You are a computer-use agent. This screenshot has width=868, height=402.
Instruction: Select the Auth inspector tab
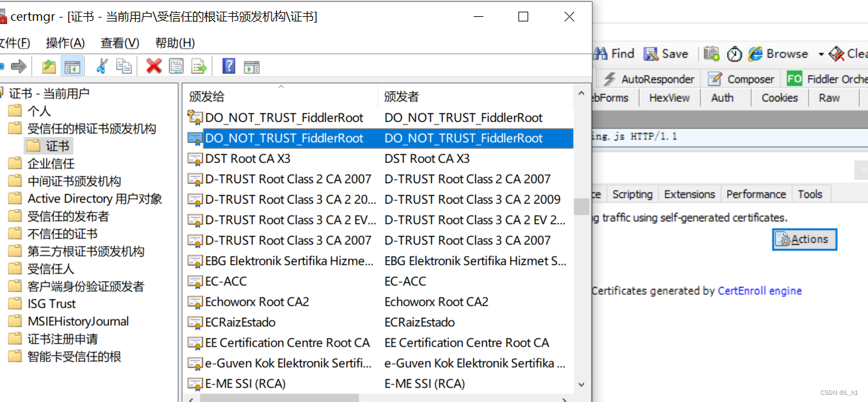722,98
